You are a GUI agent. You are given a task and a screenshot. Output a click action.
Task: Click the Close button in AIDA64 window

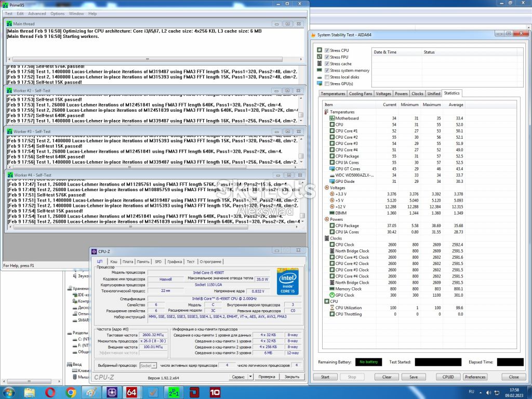[x=514, y=377]
